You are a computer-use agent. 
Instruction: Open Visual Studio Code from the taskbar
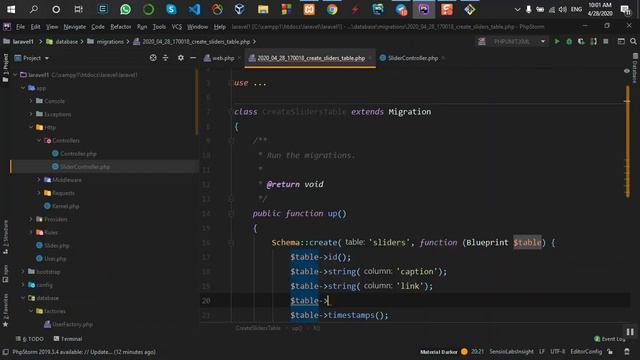[x=194, y=9]
